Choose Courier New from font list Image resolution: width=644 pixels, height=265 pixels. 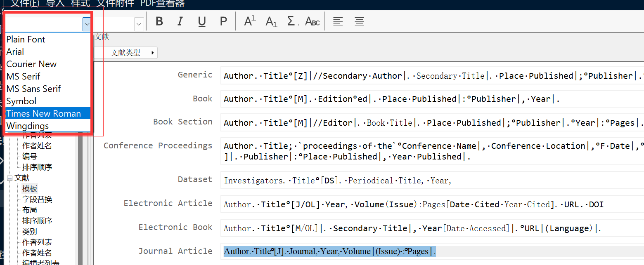(48, 64)
